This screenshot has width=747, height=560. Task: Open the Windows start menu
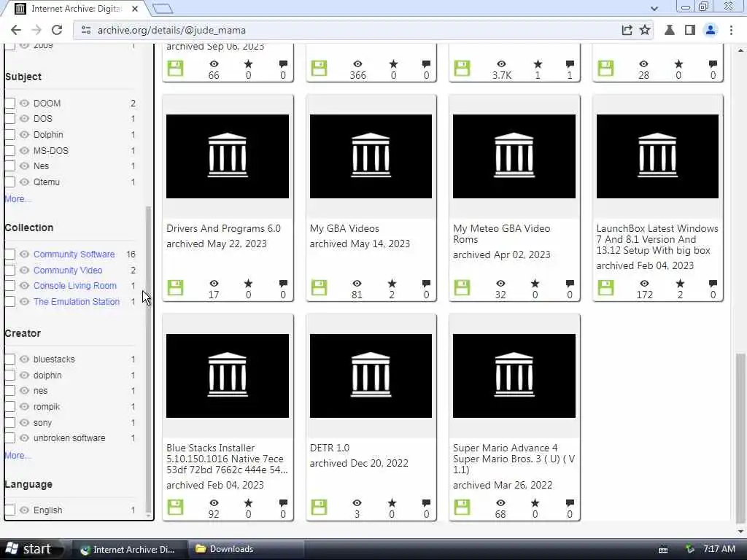pyautogui.click(x=30, y=550)
